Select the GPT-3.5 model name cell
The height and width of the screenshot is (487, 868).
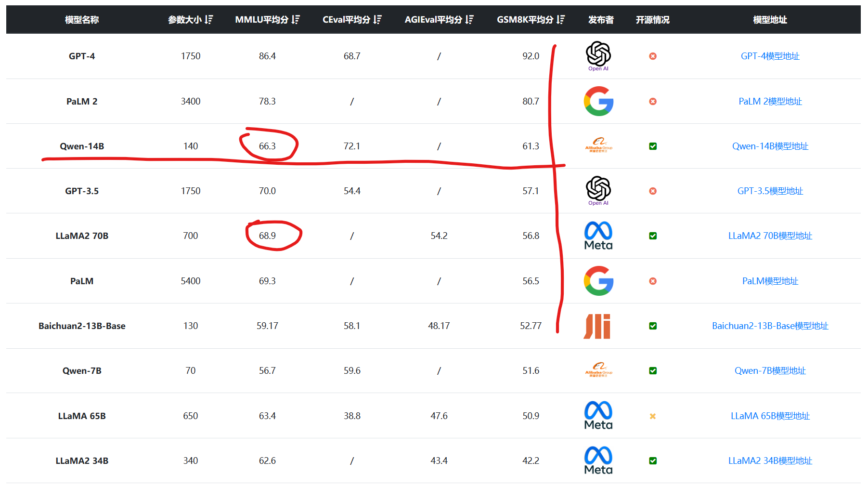pos(82,191)
